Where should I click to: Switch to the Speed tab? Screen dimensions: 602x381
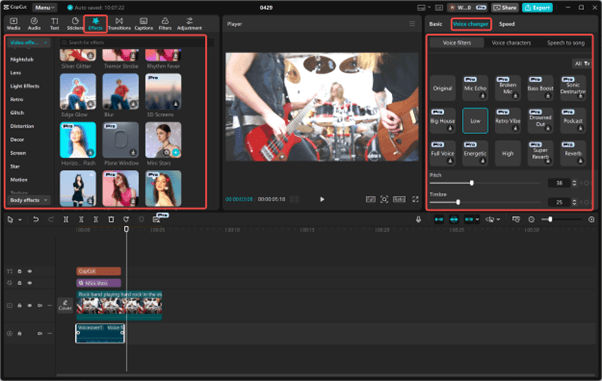[507, 24]
